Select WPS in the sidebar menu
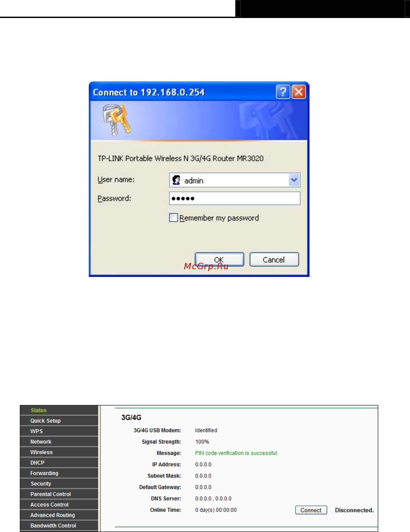The width and height of the screenshot is (410, 532). click(59, 431)
